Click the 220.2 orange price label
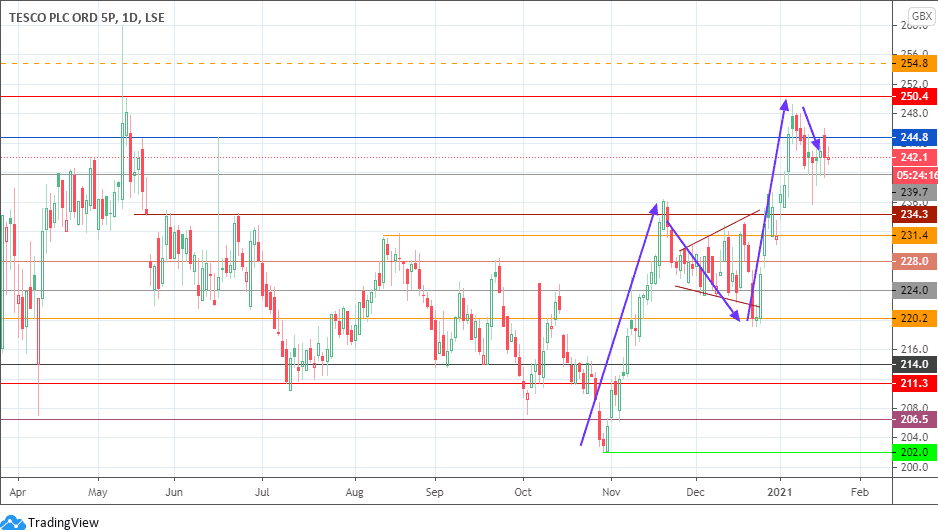 point(914,318)
